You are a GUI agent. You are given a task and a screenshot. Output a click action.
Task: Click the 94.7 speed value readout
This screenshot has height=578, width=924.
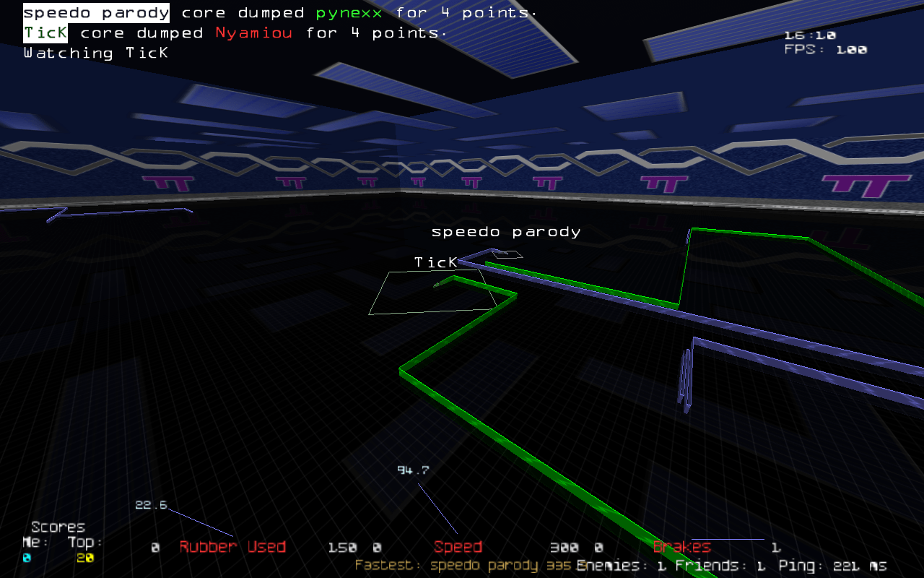coord(413,470)
